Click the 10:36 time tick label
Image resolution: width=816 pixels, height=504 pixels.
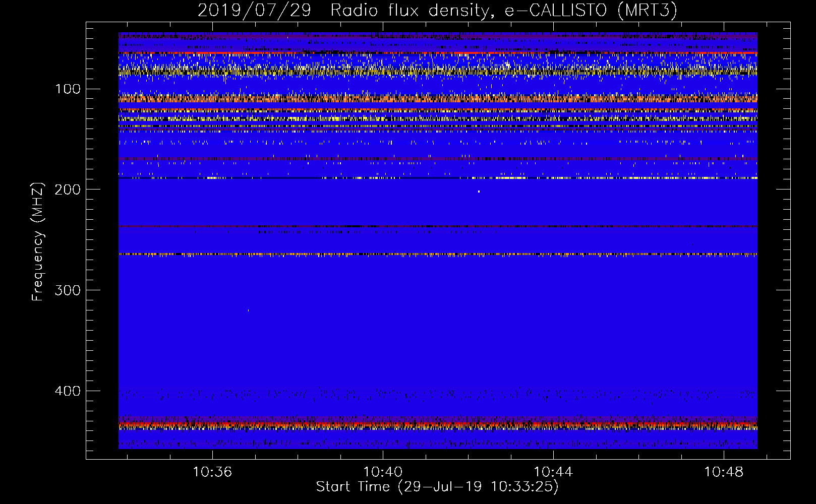click(x=212, y=472)
